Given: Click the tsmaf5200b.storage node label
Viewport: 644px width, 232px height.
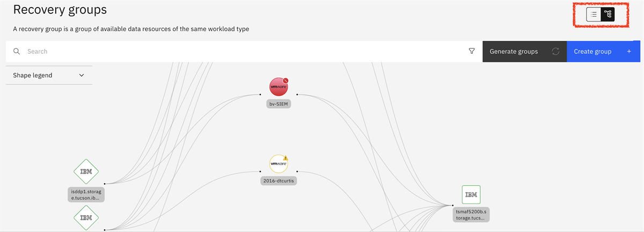Looking at the screenshot, I should coord(471,215).
